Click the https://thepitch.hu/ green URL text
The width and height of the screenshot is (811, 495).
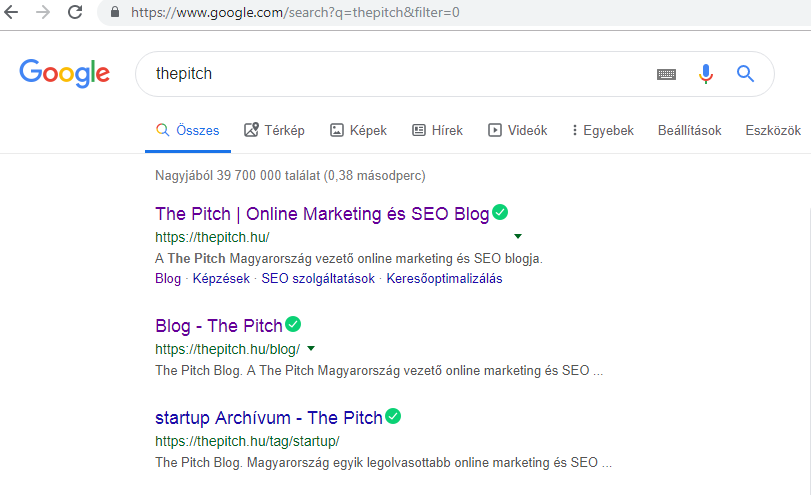pos(212,237)
